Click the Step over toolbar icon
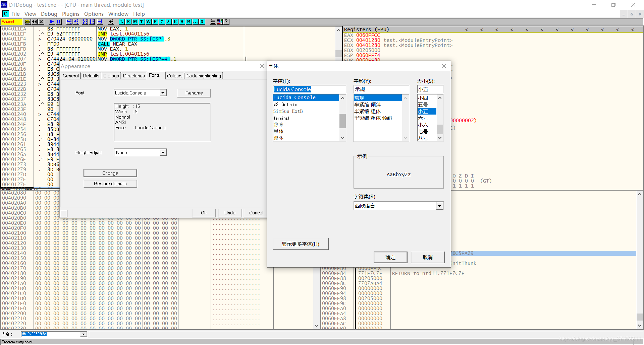 click(x=76, y=22)
